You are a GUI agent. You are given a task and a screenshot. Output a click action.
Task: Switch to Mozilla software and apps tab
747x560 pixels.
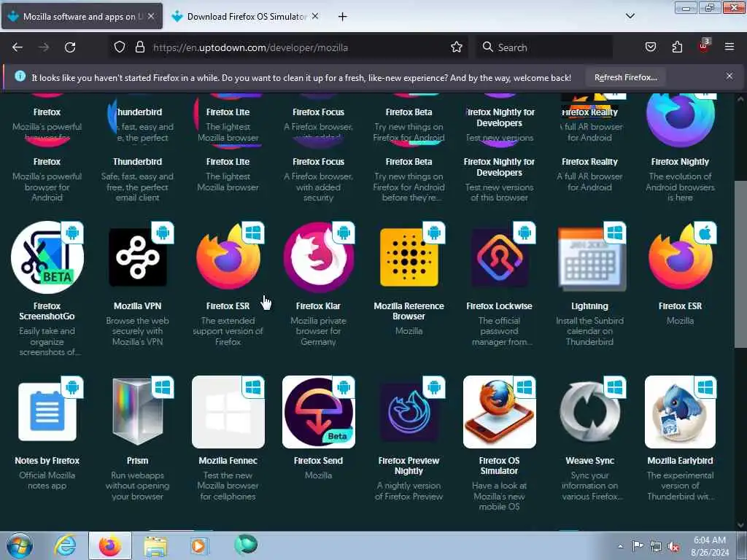[x=82, y=16]
